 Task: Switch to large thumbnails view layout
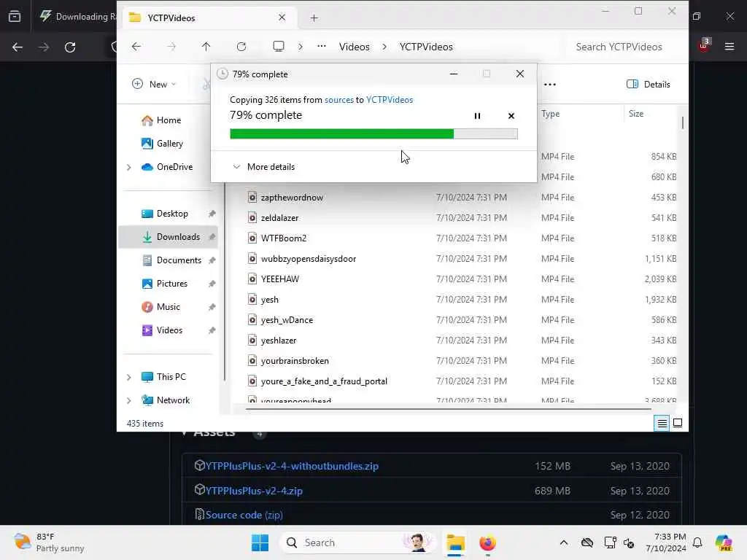point(678,424)
